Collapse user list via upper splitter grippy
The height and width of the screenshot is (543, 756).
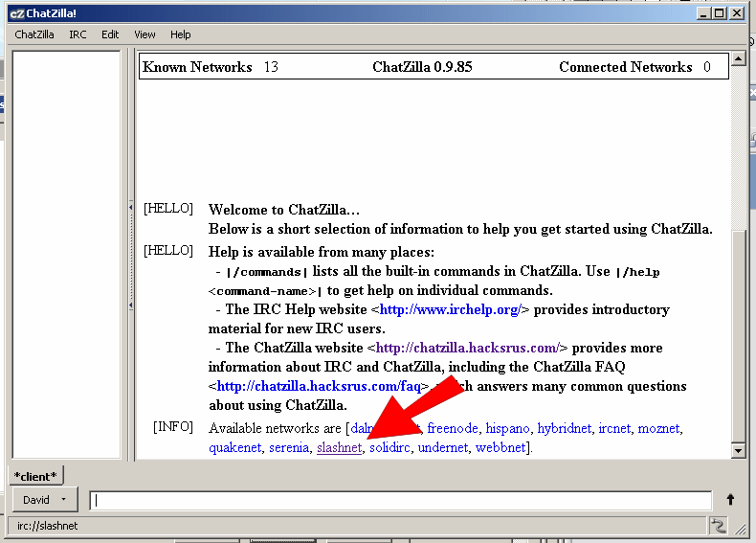[x=129, y=208]
